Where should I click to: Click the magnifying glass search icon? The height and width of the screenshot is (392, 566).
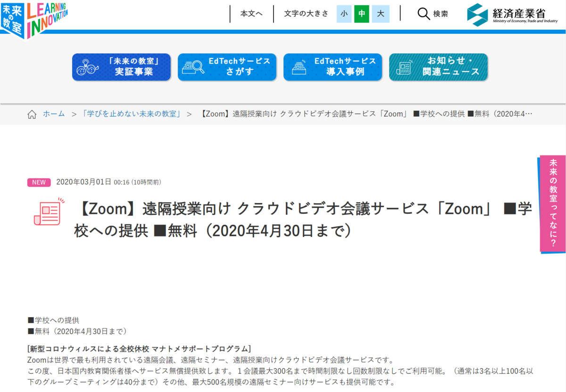[x=424, y=14]
